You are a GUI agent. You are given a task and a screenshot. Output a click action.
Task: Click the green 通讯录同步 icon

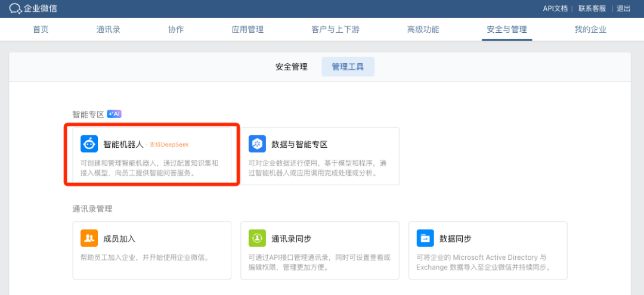click(257, 238)
